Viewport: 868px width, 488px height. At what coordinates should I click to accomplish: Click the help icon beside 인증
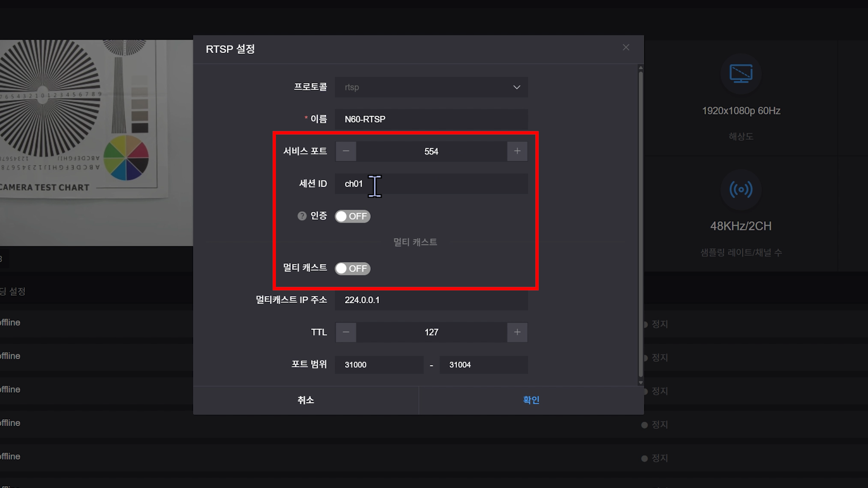tap(302, 216)
